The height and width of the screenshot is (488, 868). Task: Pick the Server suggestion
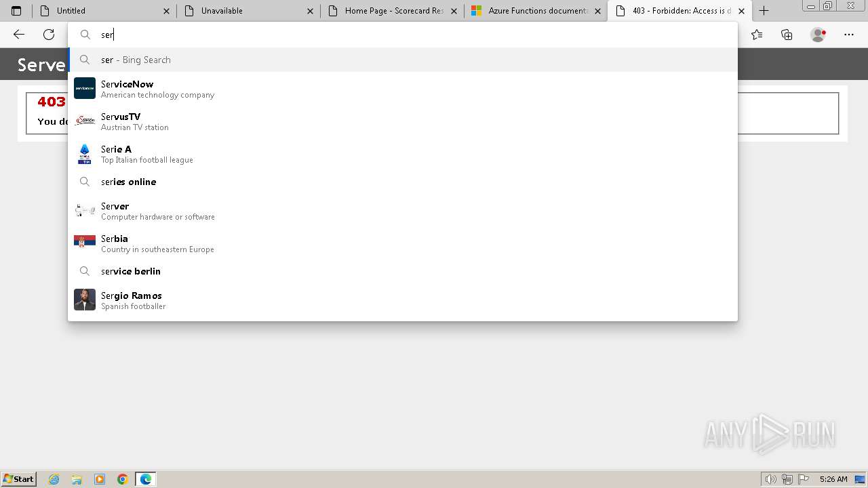(x=403, y=211)
